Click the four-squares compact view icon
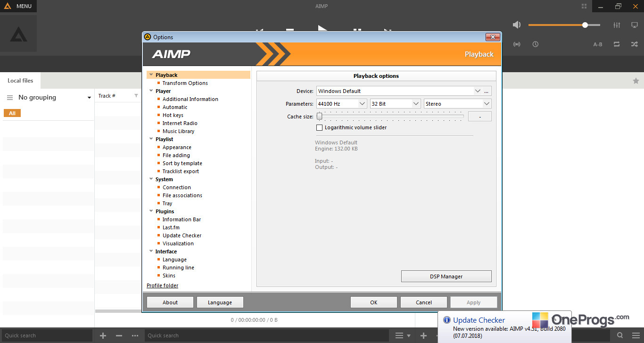This screenshot has height=343, width=644. (585, 6)
